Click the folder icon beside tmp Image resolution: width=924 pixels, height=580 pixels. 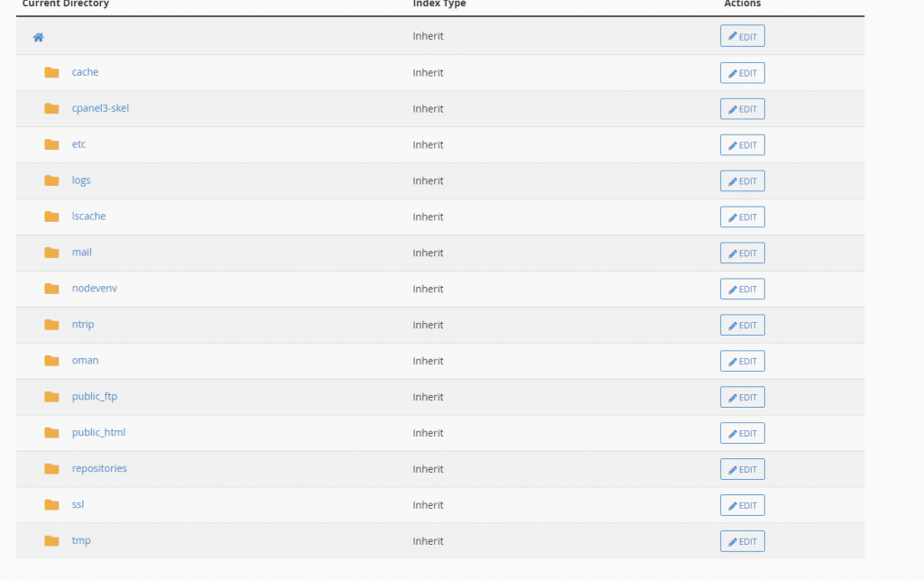51,541
